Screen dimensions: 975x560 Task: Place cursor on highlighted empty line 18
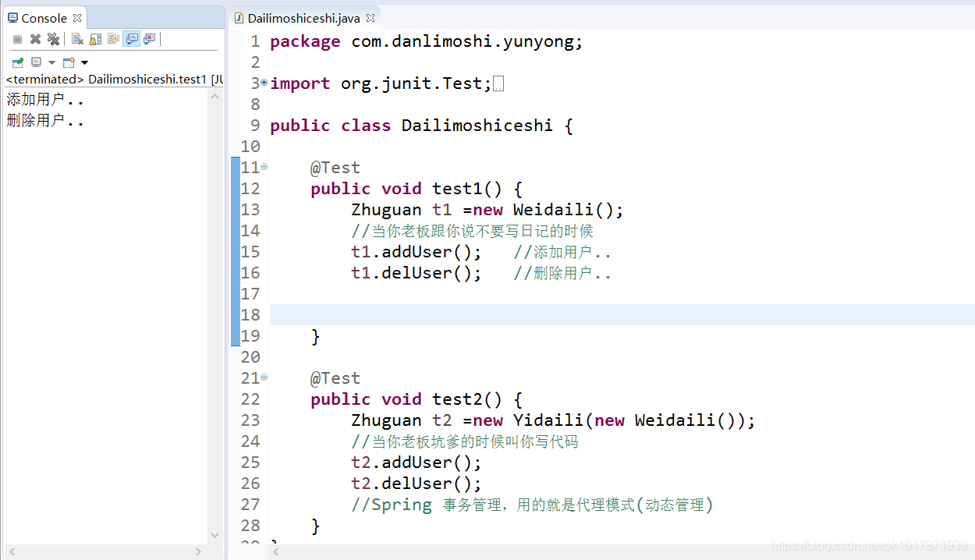pos(622,315)
